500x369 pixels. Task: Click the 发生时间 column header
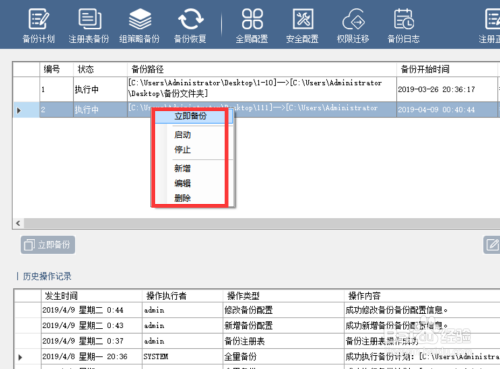pos(92,296)
